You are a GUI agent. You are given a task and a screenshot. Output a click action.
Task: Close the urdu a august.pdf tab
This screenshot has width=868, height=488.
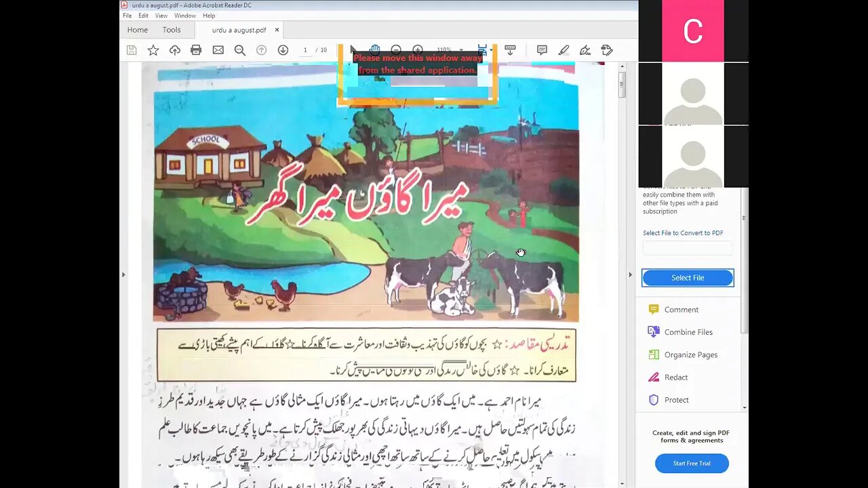click(x=277, y=30)
